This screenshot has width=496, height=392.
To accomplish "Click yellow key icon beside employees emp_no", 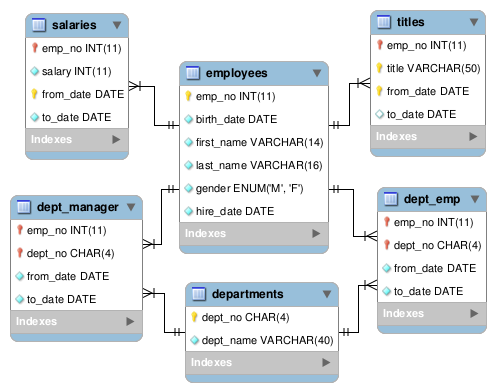I will point(188,96).
